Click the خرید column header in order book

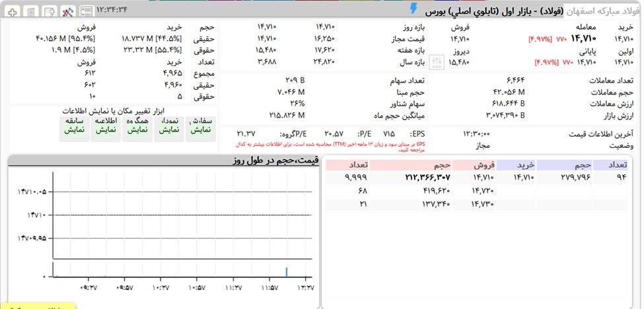pyautogui.click(x=515, y=165)
